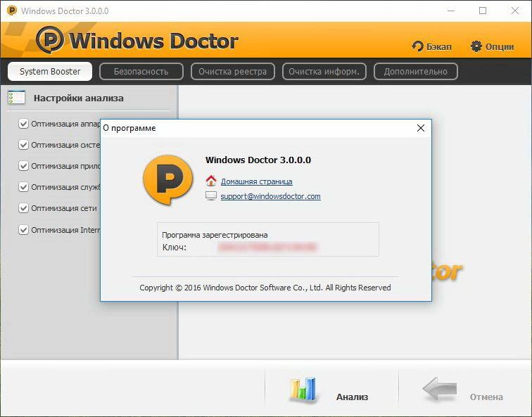Toggle Оптимизация Internet checkbox

coord(23,229)
